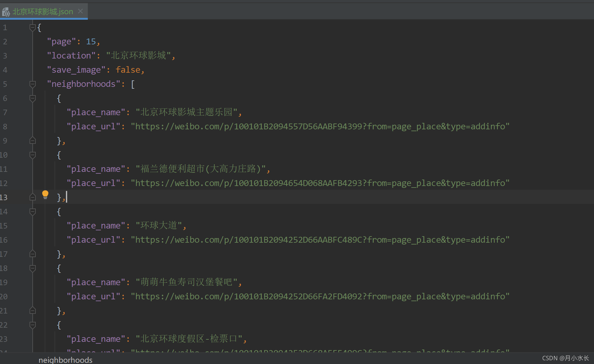Screen dimensions: 594x364
Task: Fold the object starting on line 22
Action: [32, 325]
